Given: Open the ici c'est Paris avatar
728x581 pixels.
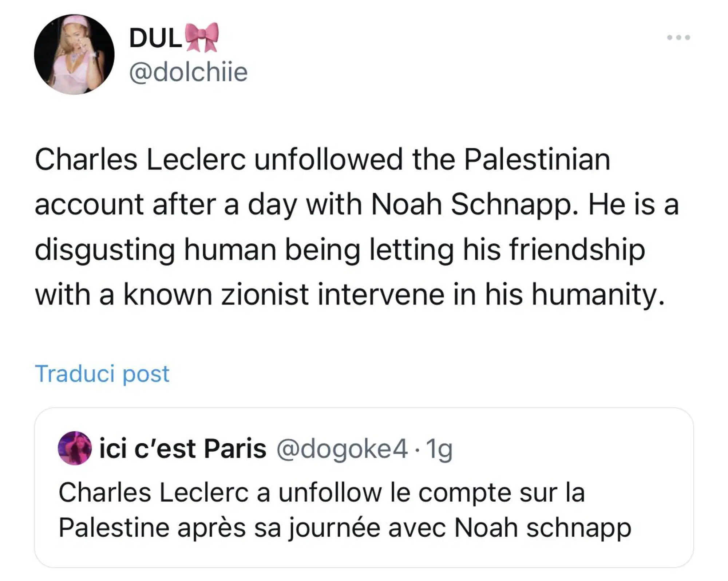Looking at the screenshot, I should [x=75, y=448].
